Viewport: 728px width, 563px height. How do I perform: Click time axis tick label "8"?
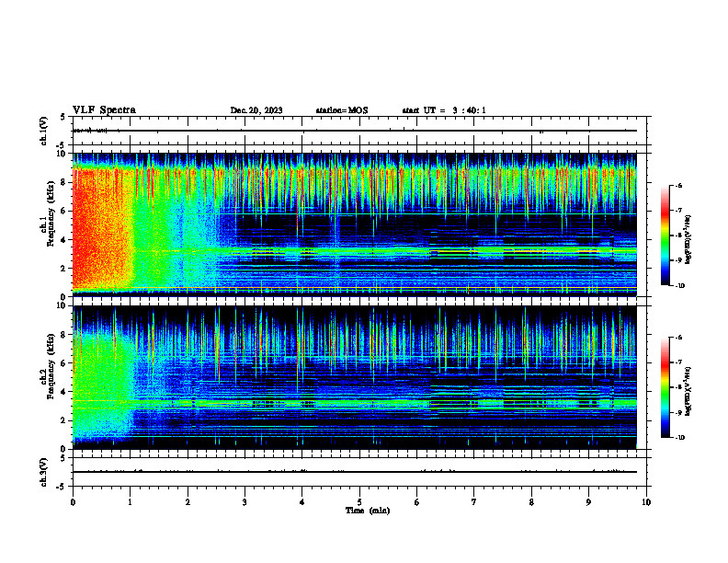pyautogui.click(x=531, y=502)
